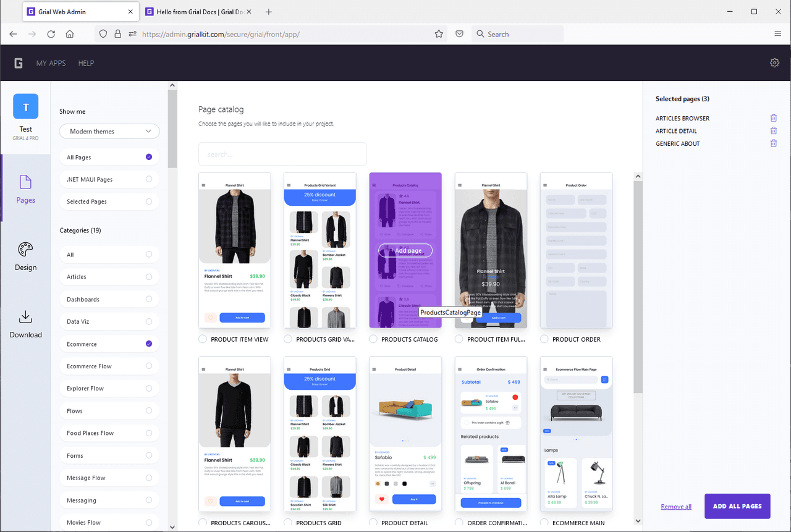Select the Message Flow category

pos(109,478)
